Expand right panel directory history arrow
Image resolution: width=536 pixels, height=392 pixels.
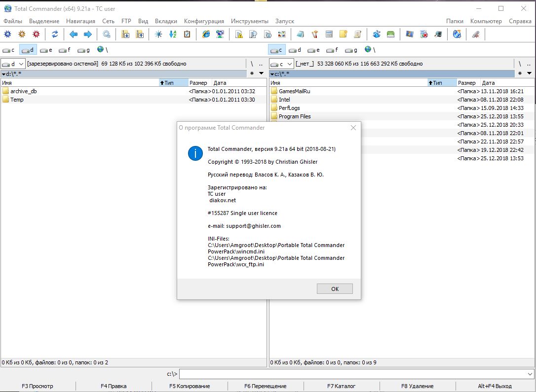click(530, 73)
